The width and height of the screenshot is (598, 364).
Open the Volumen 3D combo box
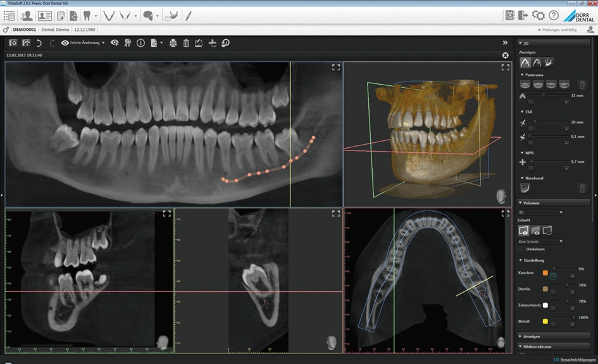pyautogui.click(x=540, y=212)
